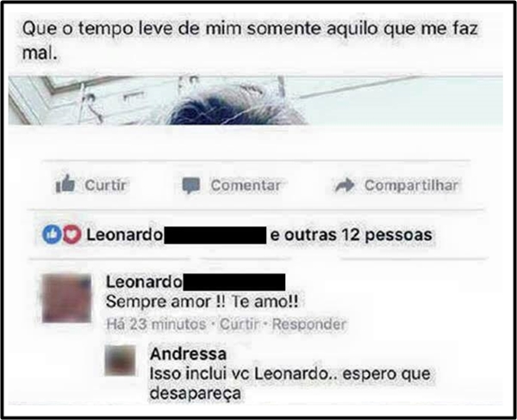Click the thumbs-up Curtir icon
The image size is (517, 420).
(x=65, y=183)
